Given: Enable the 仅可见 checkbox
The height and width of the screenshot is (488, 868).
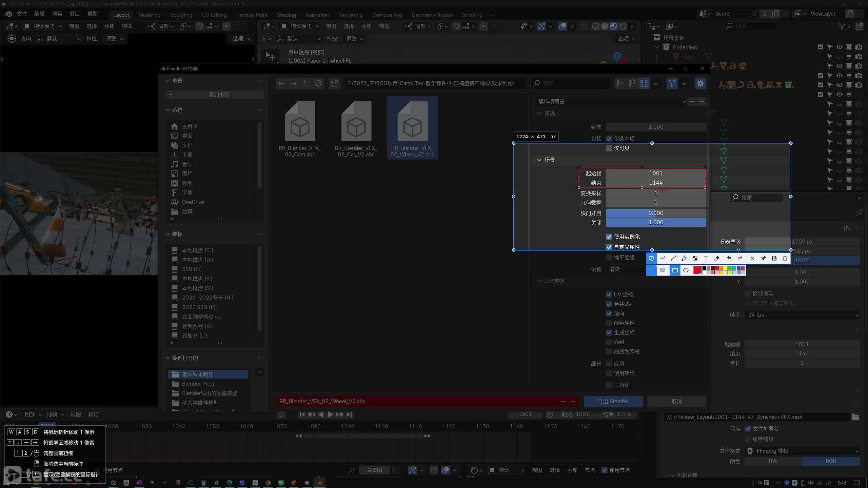Looking at the screenshot, I should coord(609,148).
